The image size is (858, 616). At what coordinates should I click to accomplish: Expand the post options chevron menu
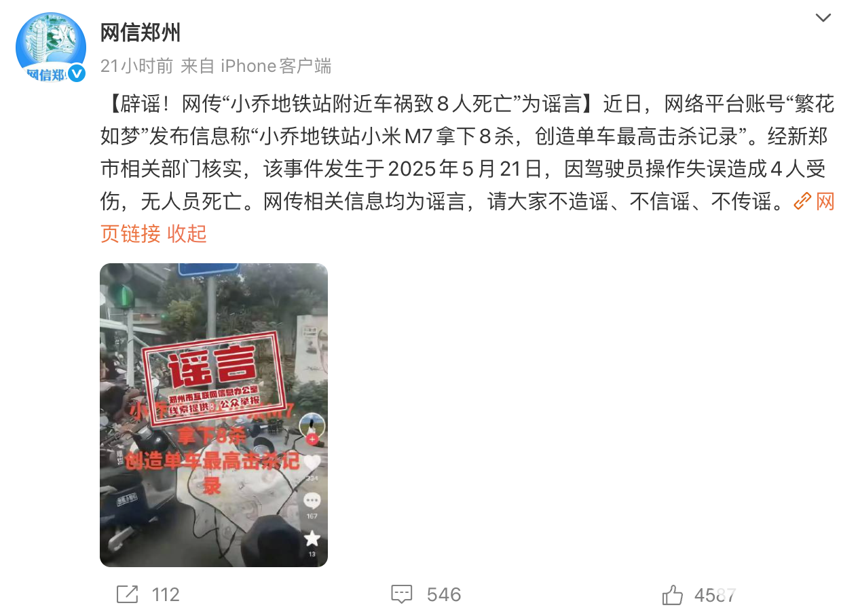click(x=823, y=18)
